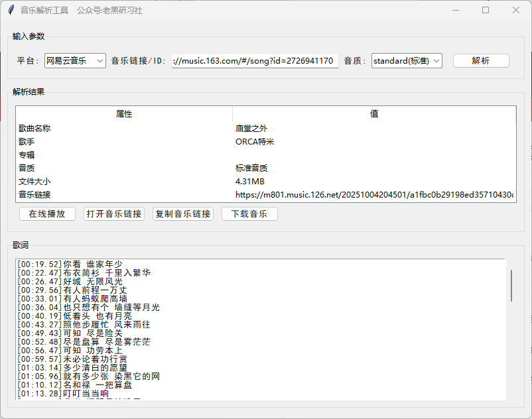This screenshot has height=419, width=532.
Task: Click the lyric line 你看 谁家年少
Action: 93,265
